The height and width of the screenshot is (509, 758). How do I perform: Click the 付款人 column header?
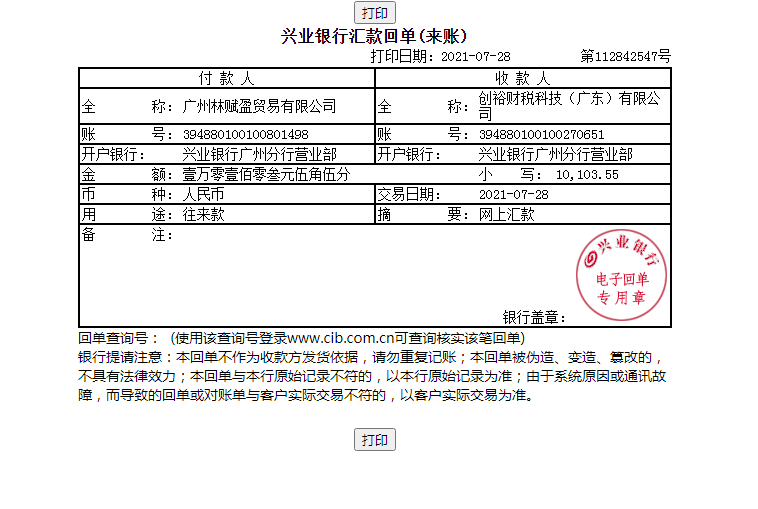pos(227,78)
